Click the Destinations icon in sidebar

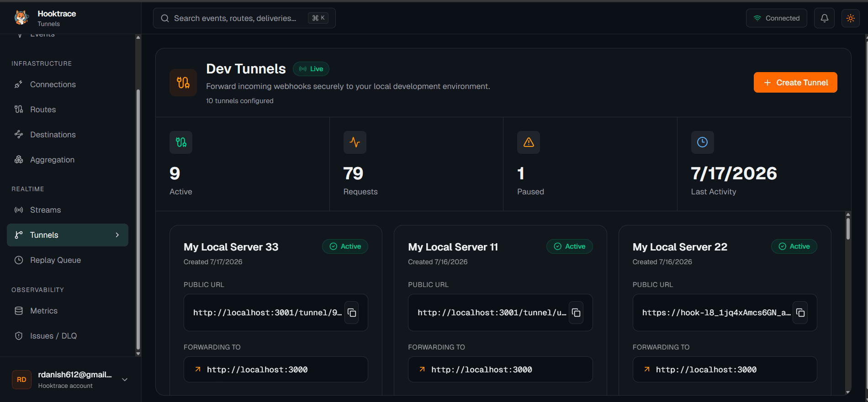click(19, 135)
